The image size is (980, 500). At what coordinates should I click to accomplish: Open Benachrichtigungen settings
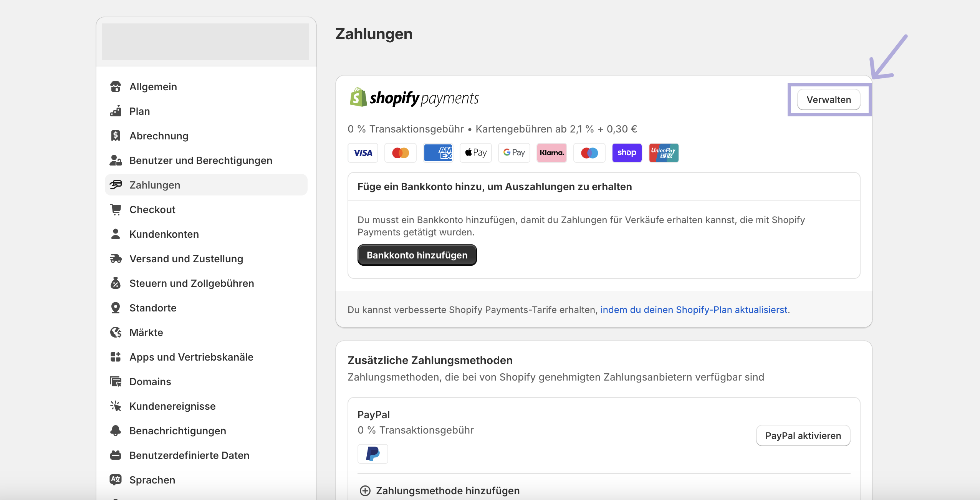[x=206, y=431]
